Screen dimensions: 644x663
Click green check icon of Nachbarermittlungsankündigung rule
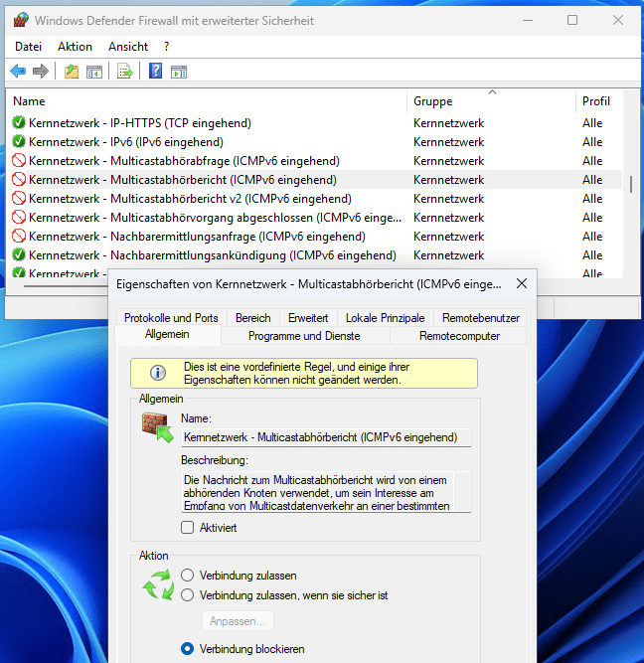pos(19,254)
